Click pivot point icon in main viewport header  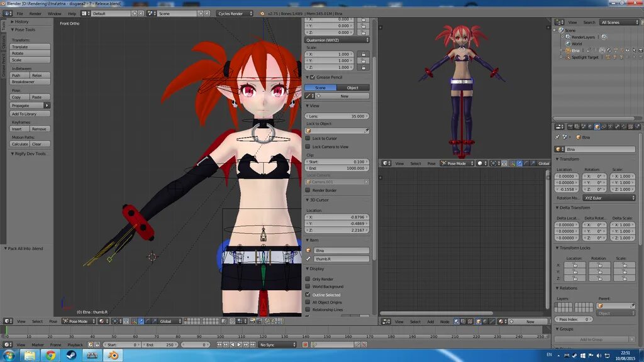116,321
